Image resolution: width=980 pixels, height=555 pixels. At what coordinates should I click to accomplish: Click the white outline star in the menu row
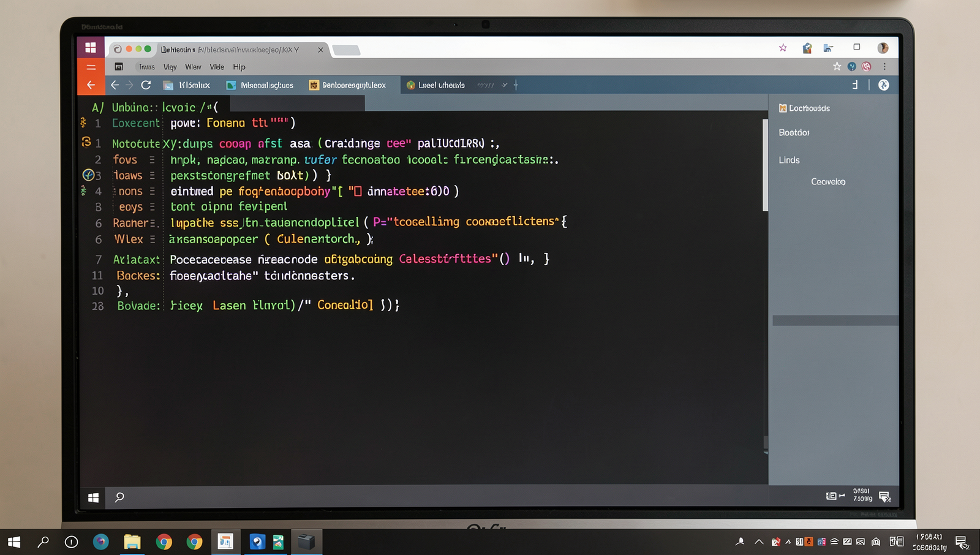837,66
